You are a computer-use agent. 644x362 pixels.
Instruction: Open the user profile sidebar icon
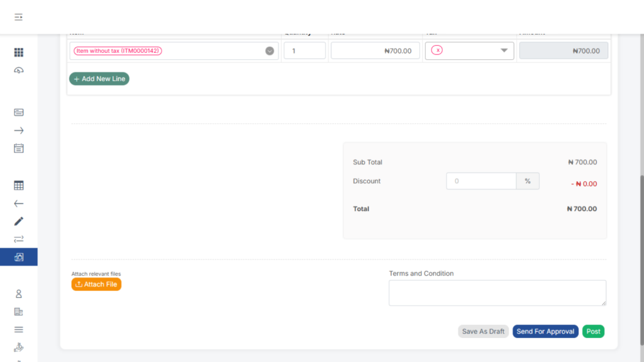18,293
